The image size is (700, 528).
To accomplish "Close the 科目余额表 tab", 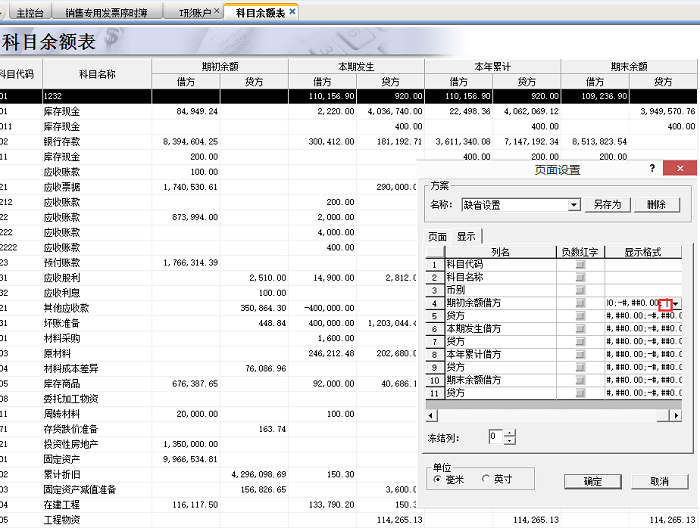I will click(x=292, y=12).
